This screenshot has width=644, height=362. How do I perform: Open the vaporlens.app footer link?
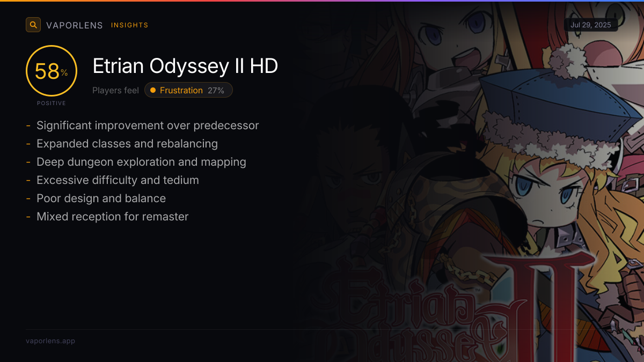tap(50, 341)
